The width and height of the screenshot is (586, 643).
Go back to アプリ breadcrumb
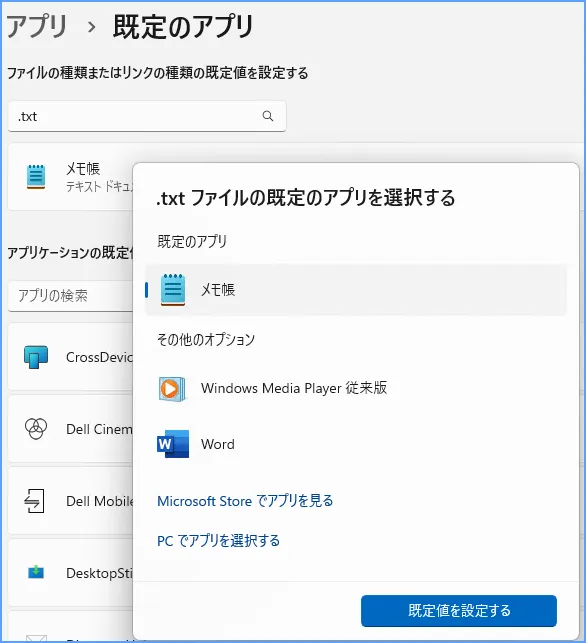click(37, 27)
